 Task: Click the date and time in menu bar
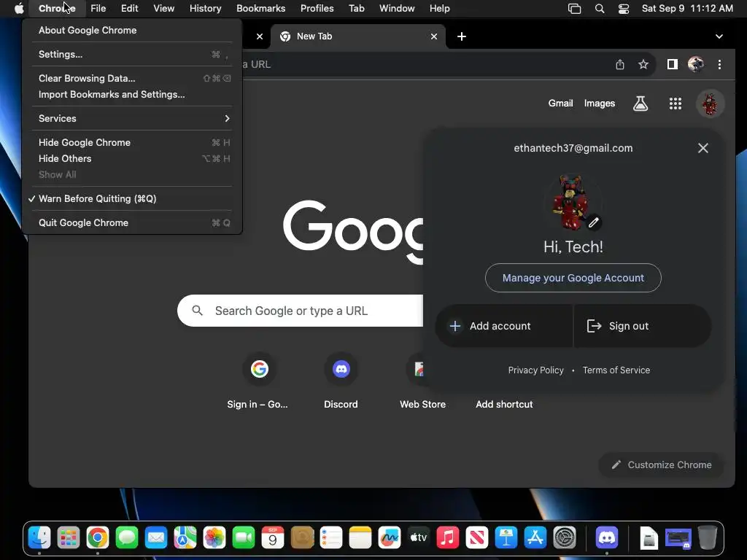[x=687, y=9]
